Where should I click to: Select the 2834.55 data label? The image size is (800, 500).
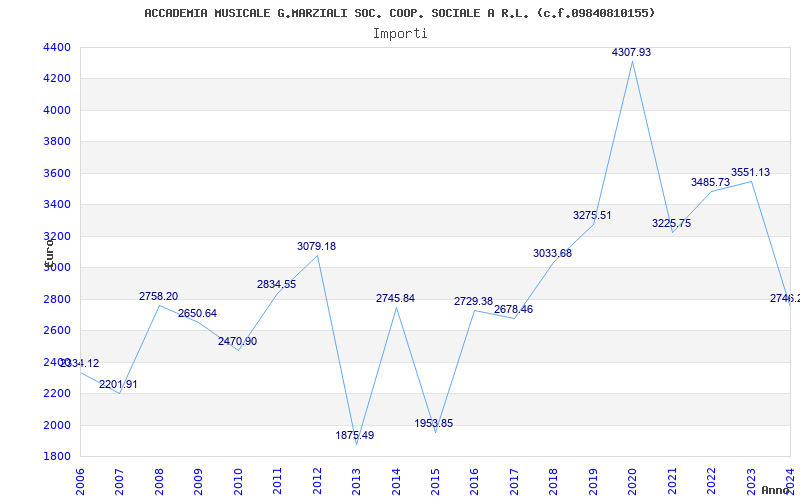coord(277,284)
